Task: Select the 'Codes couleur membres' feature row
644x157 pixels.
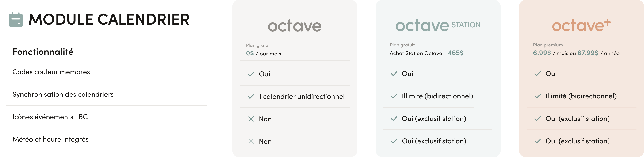Action: pyautogui.click(x=51, y=72)
